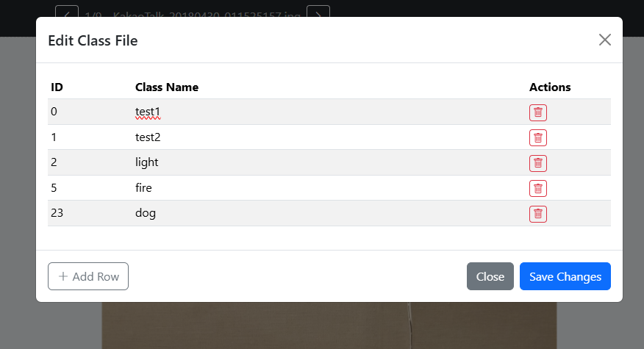This screenshot has width=644, height=349.
Task: Delete the fire class row
Action: click(x=537, y=188)
